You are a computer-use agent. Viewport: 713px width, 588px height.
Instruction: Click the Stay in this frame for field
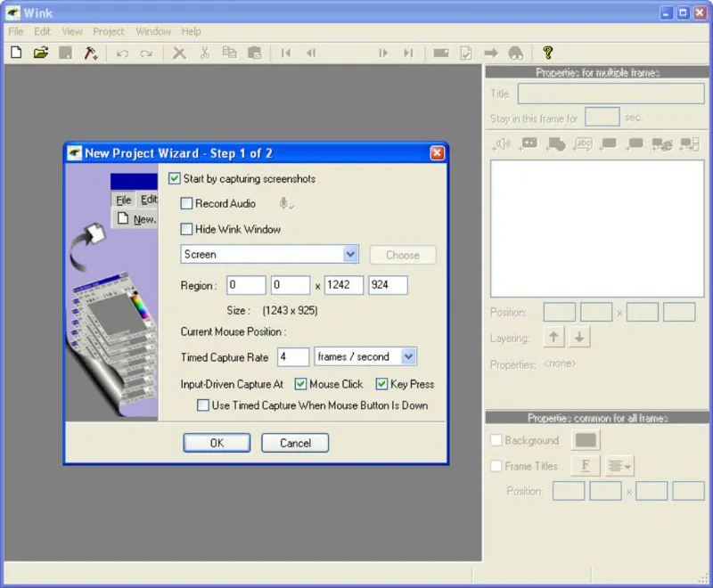(602, 117)
